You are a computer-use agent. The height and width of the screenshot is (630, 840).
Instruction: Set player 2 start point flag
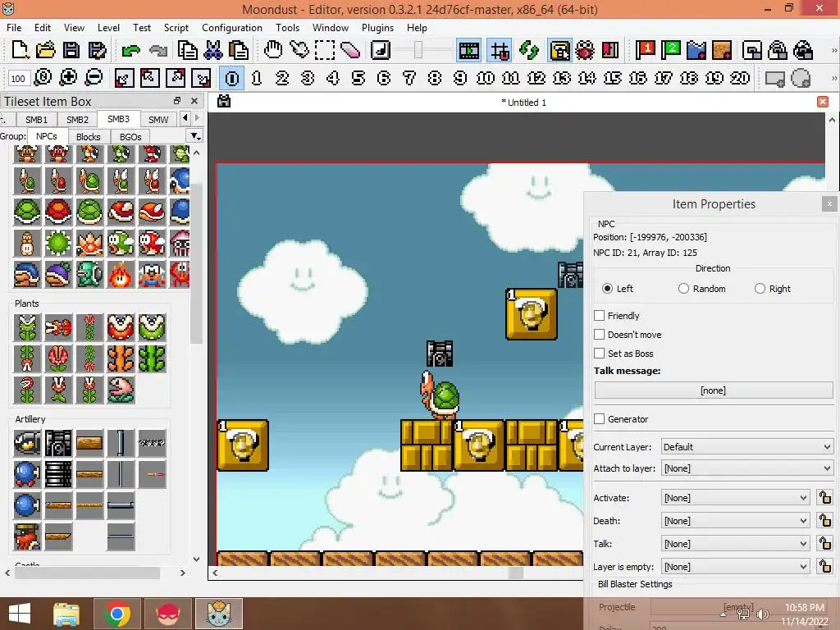coord(671,50)
